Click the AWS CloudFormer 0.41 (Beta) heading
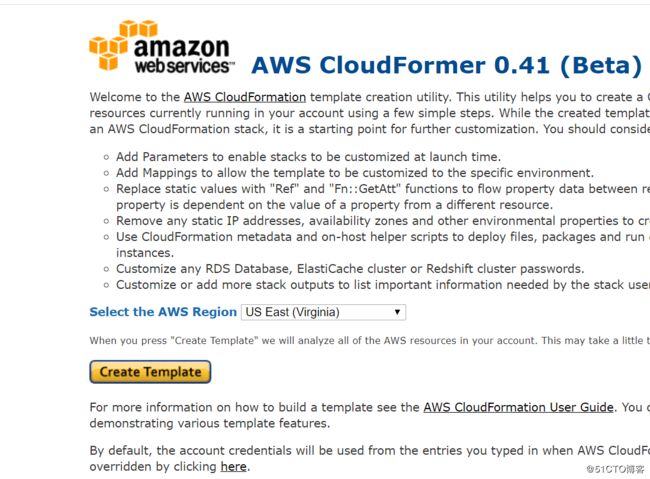The height and width of the screenshot is (479, 650). (445, 66)
